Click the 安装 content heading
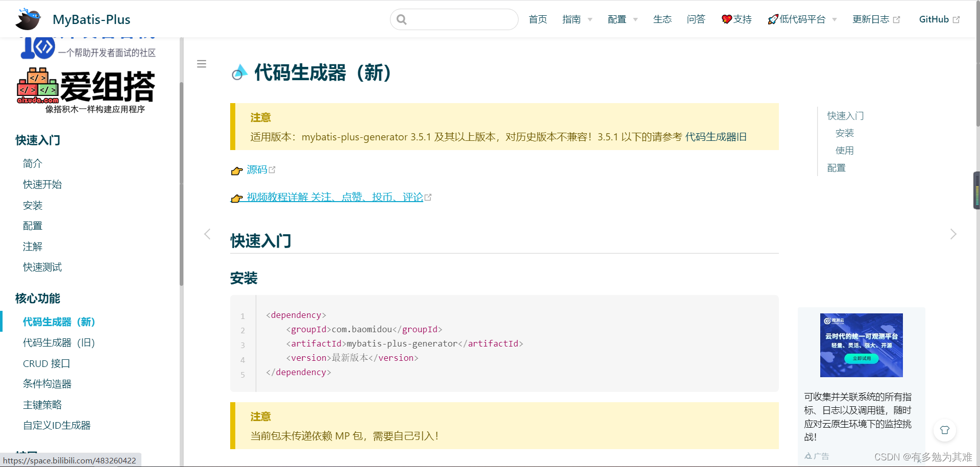 (244, 278)
